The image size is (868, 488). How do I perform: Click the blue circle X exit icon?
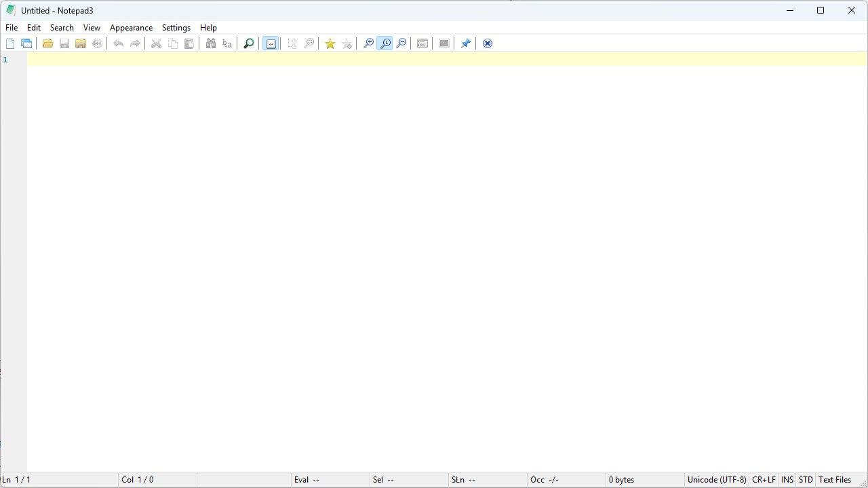point(488,43)
